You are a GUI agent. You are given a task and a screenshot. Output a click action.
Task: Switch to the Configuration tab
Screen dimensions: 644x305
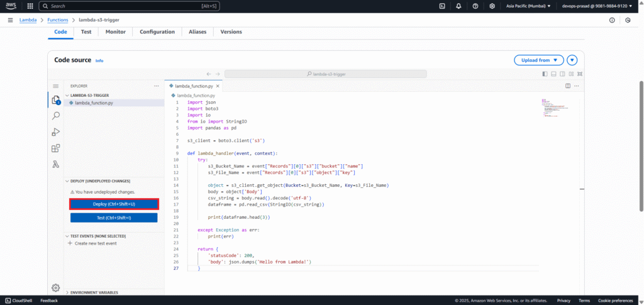[x=157, y=32]
